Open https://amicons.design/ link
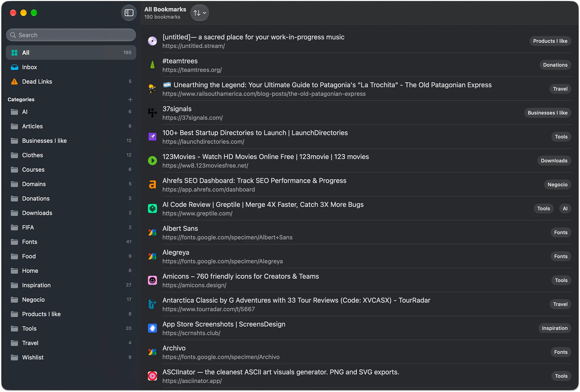This screenshot has height=392, width=580. (194, 285)
